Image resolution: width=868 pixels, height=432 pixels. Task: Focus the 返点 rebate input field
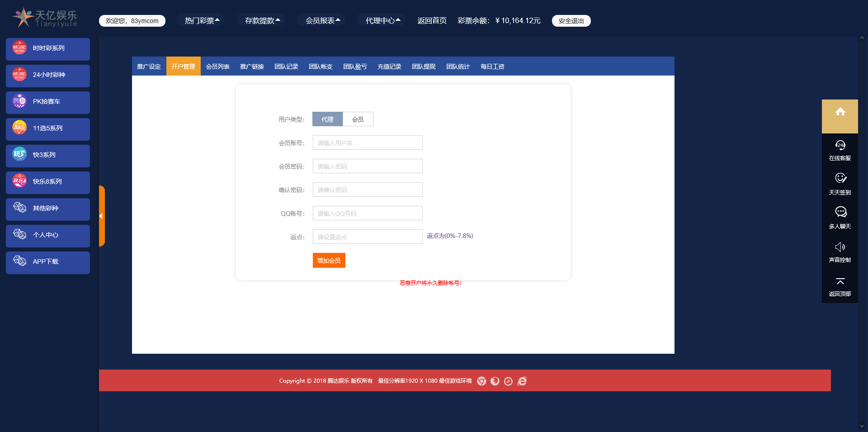pos(368,237)
